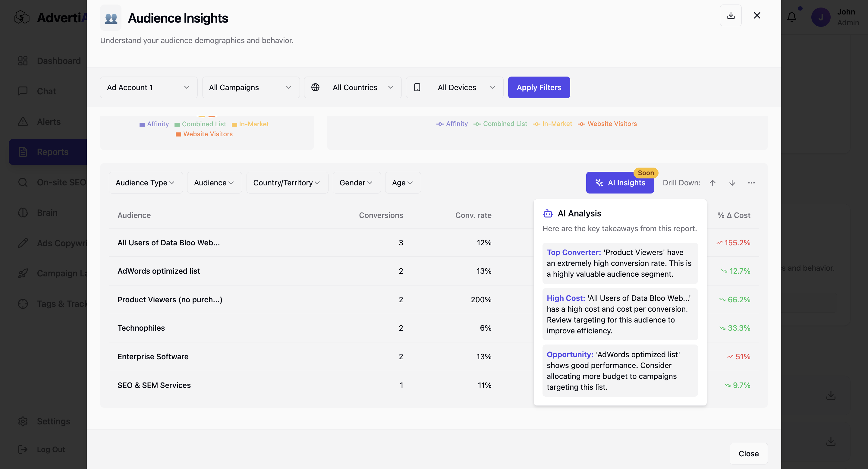The width and height of the screenshot is (868, 469).
Task: Toggle Combined List in line chart legend
Action: click(500, 124)
